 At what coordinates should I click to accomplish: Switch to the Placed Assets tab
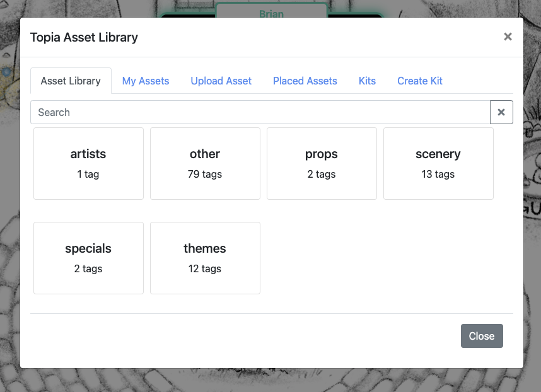(305, 81)
